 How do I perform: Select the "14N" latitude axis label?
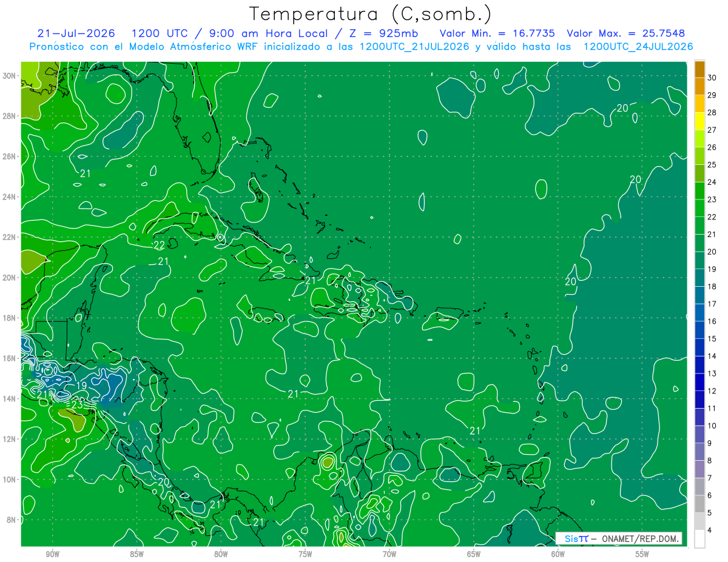click(10, 398)
